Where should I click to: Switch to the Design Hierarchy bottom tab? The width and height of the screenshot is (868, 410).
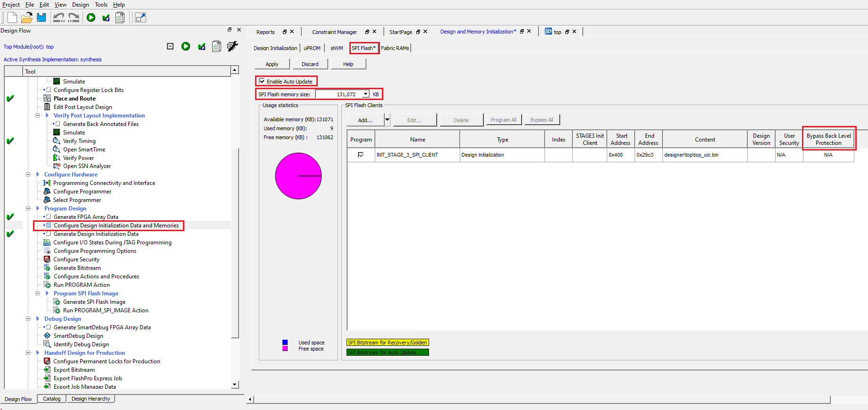pos(91,399)
